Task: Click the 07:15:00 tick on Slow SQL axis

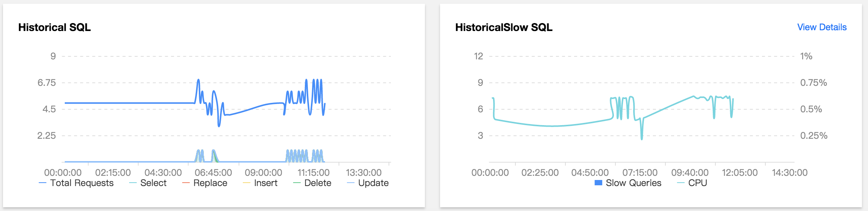Action: [640, 173]
